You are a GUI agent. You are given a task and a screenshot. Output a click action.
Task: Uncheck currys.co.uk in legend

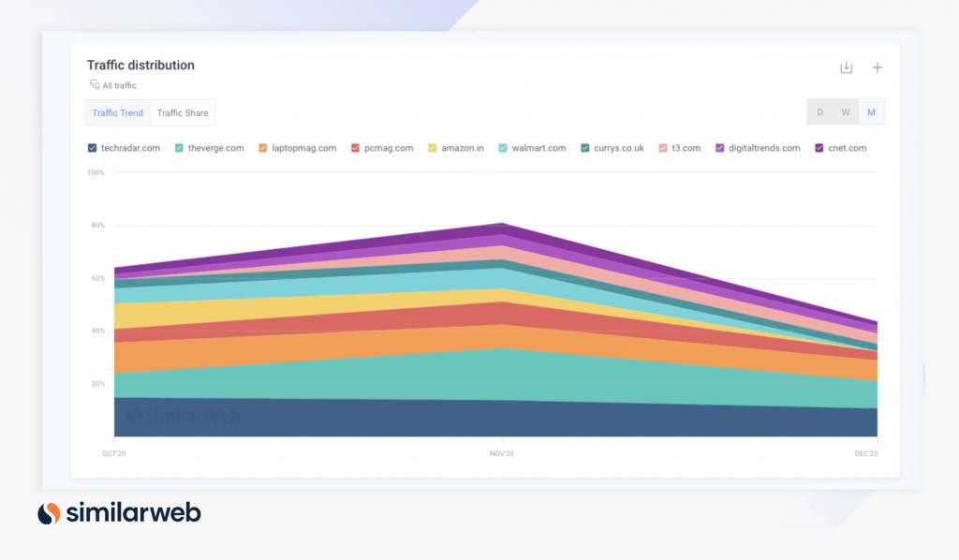[585, 148]
